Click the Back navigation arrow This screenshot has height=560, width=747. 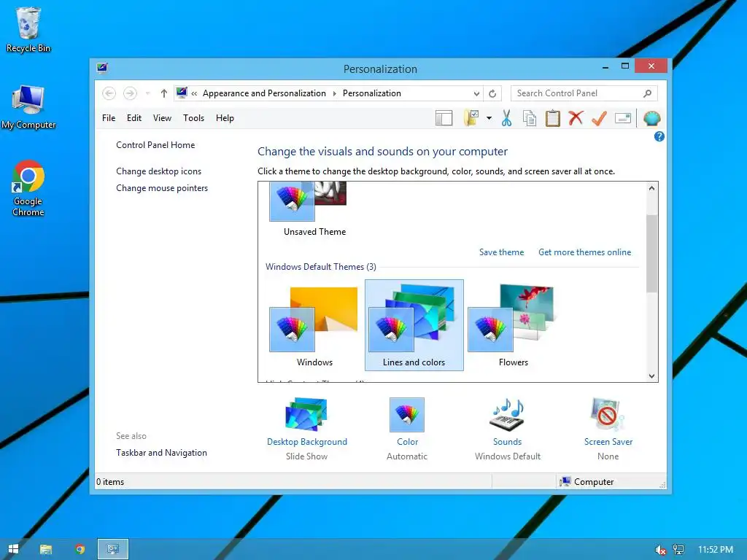[109, 93]
